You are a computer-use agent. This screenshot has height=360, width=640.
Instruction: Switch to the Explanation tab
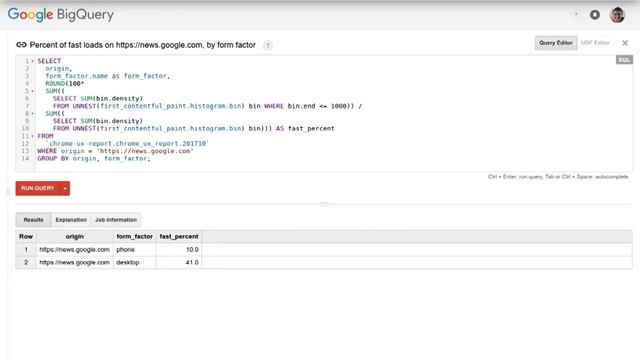coord(71,220)
